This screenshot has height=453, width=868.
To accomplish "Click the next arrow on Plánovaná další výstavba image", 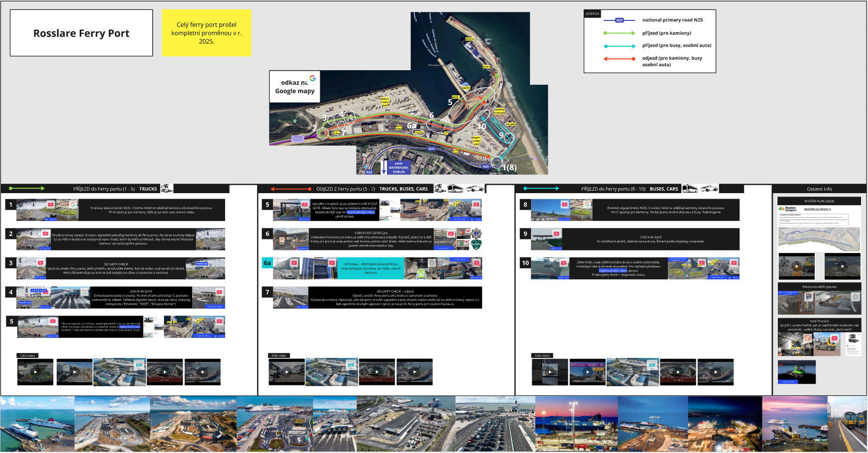I will [856, 297].
